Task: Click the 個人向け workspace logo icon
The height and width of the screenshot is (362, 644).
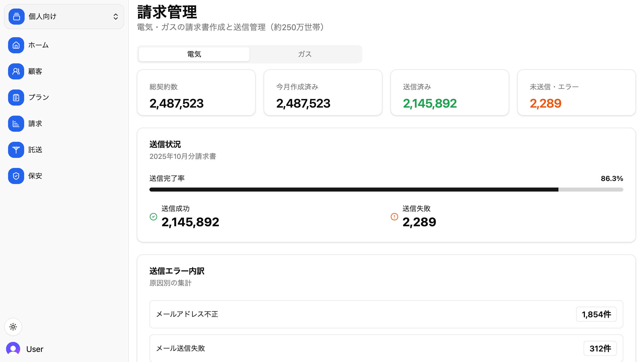Action: point(17,17)
